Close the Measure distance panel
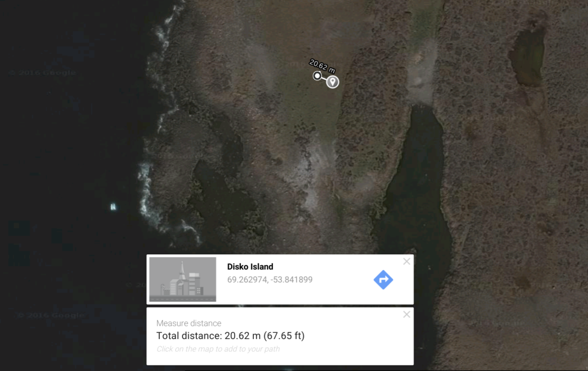The height and width of the screenshot is (371, 588). coord(407,314)
